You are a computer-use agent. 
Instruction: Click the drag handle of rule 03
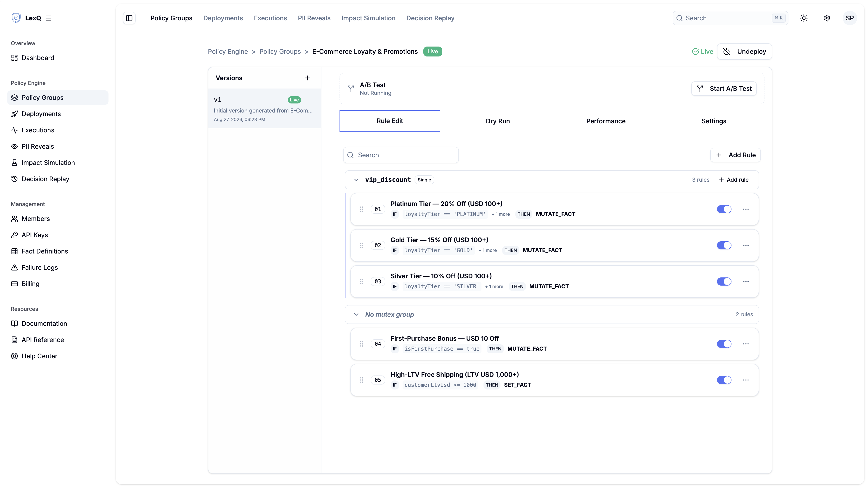point(362,282)
